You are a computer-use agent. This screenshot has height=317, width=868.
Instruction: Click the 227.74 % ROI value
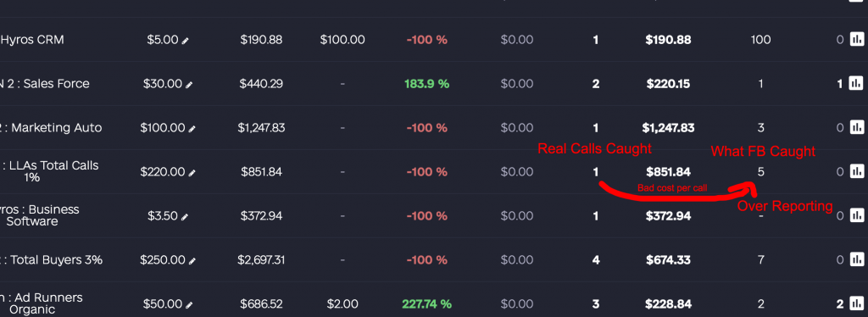[427, 303]
